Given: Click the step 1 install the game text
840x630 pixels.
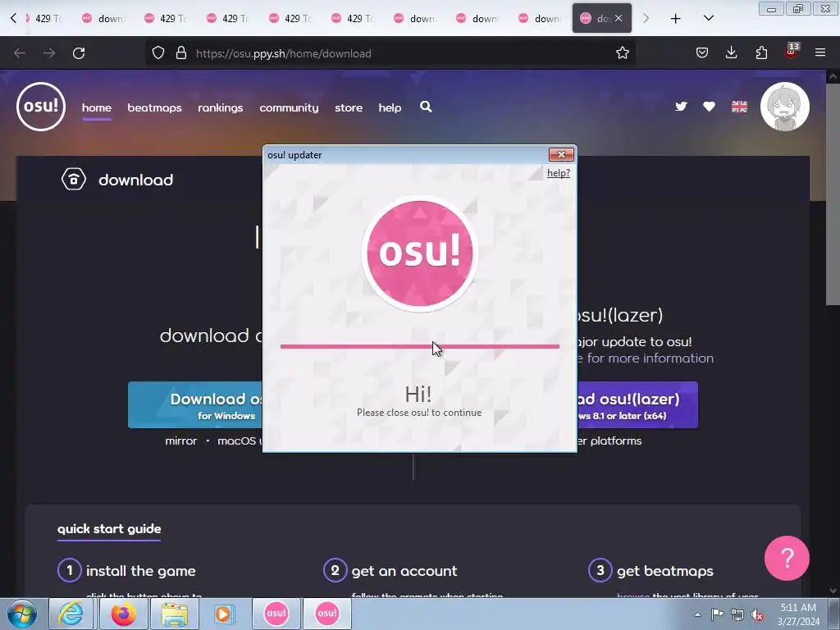Looking at the screenshot, I should click(x=140, y=571).
